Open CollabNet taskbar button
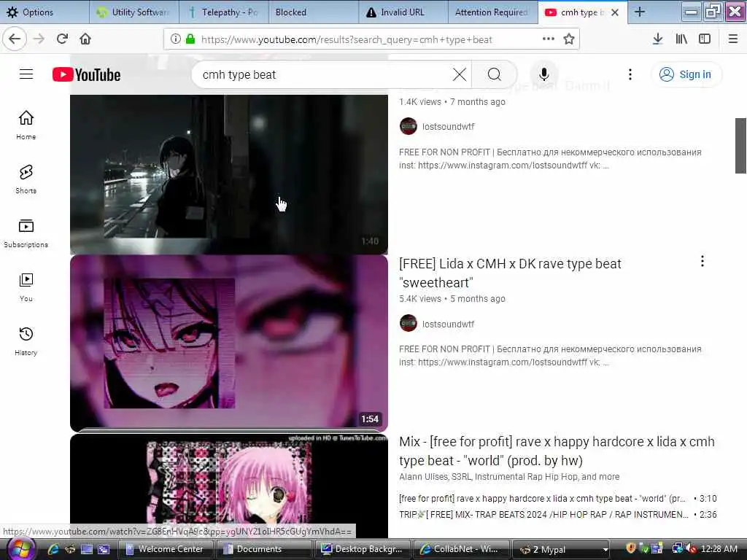Image resolution: width=747 pixels, height=560 pixels. (461, 549)
